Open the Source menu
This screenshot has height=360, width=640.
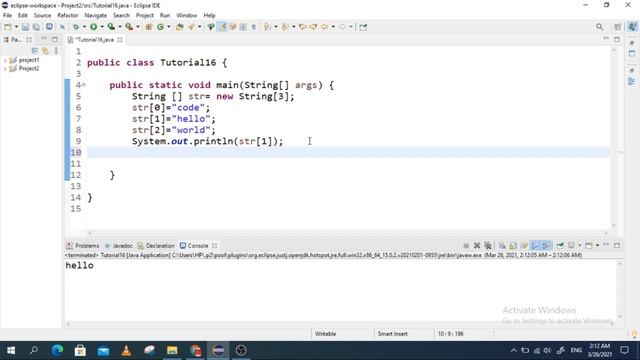[42, 15]
